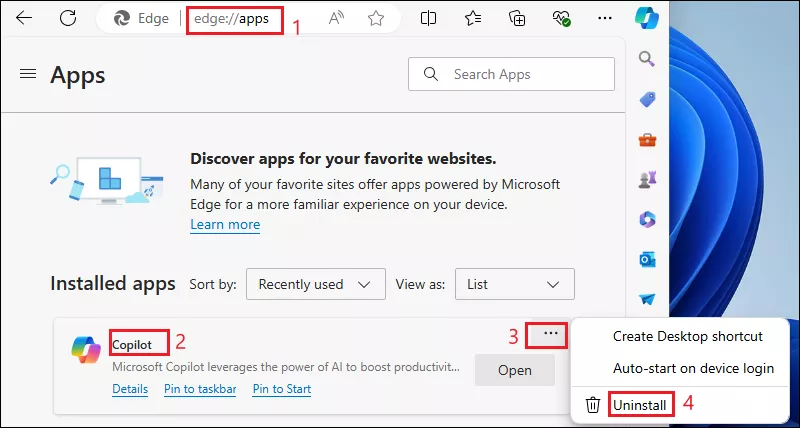Open Split screen icon
This screenshot has height=428, width=800.
pyautogui.click(x=428, y=18)
